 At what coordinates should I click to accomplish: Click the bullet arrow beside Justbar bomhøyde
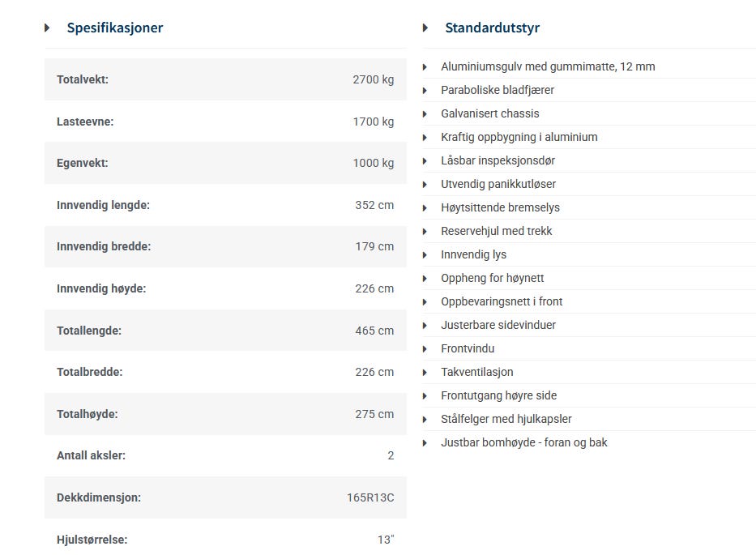(x=425, y=443)
